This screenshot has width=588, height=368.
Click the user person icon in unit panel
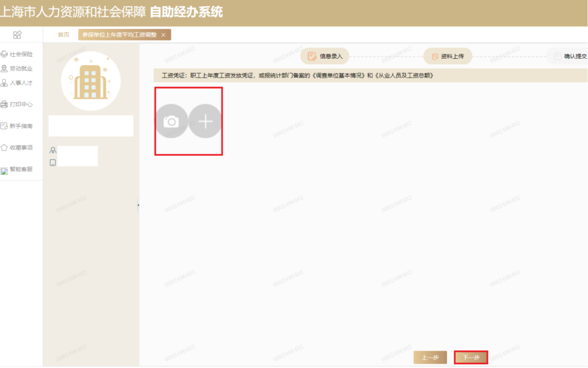click(x=53, y=150)
